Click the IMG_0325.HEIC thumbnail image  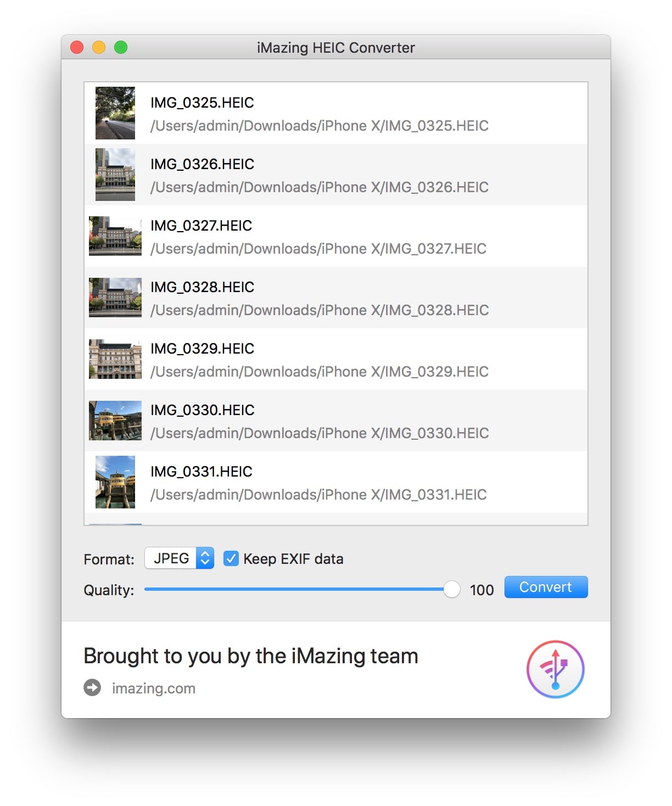[x=114, y=113]
